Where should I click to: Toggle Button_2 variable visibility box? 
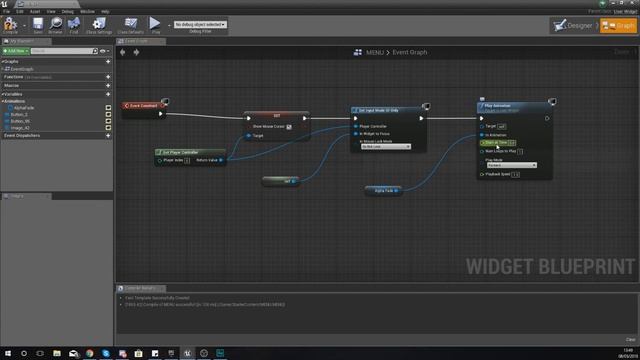tap(108, 115)
